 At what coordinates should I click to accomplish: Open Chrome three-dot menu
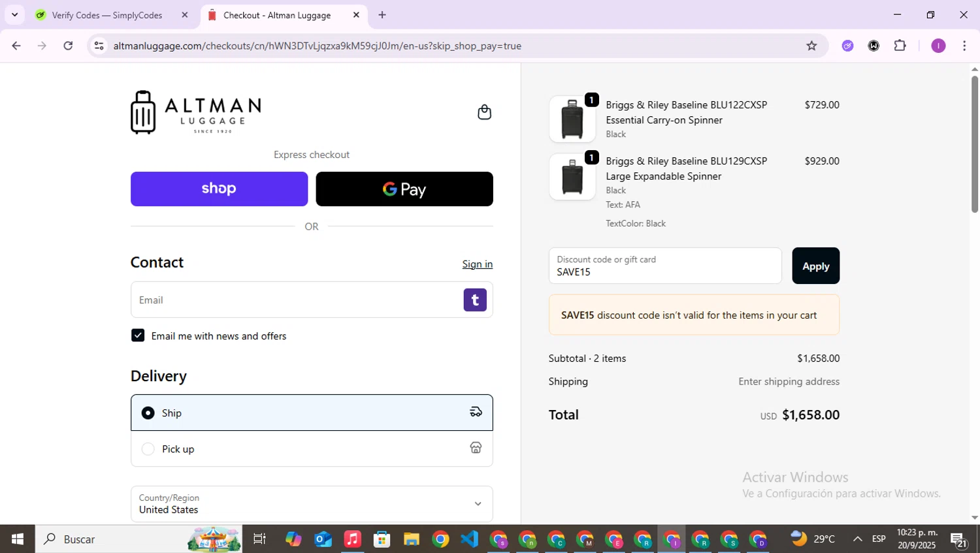964,46
